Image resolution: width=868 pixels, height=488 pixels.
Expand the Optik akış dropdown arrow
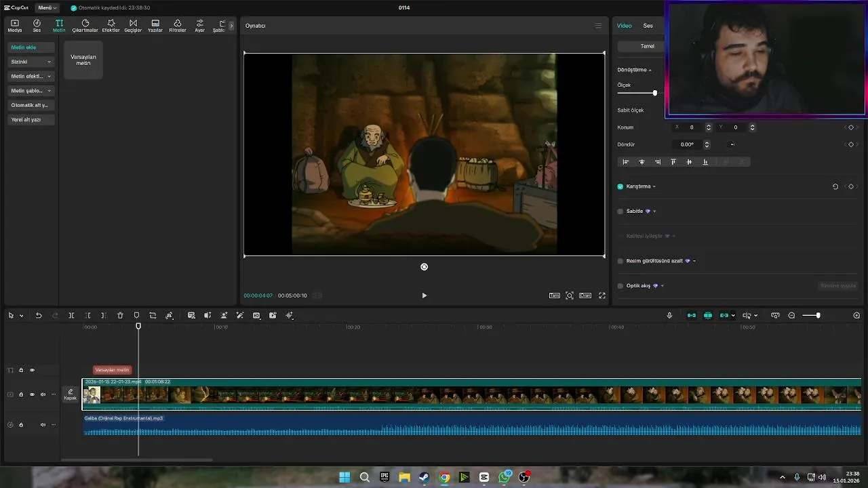pyautogui.click(x=662, y=286)
